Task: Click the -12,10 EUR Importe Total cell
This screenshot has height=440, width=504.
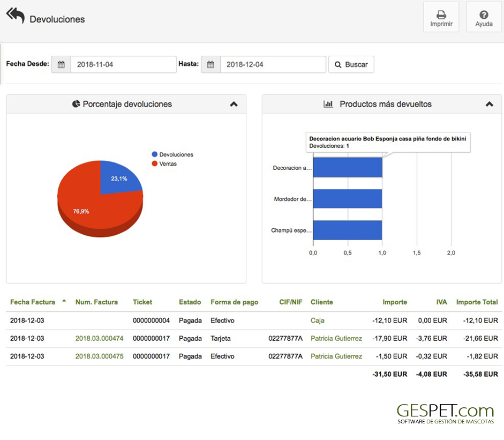Action: tap(480, 320)
